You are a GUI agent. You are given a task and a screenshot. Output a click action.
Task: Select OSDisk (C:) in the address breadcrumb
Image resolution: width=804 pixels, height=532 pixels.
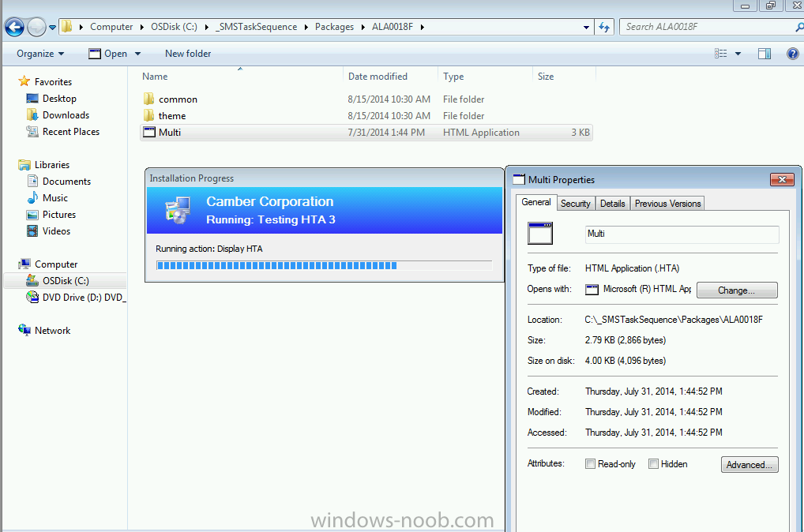pyautogui.click(x=174, y=27)
